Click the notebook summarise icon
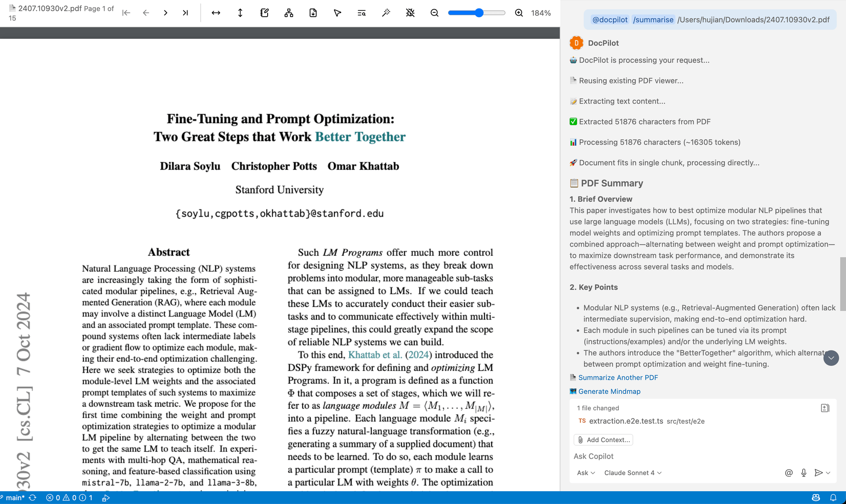846x504 pixels. coord(264,13)
